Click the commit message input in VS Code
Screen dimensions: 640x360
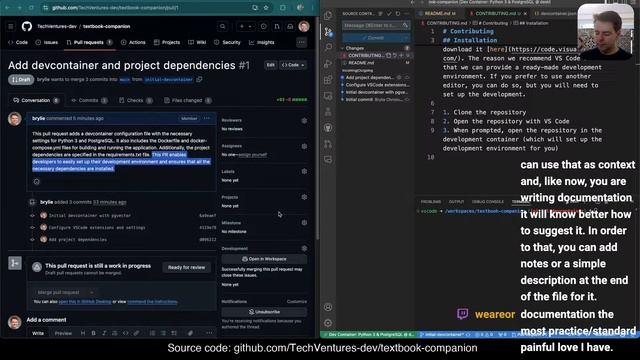375,25
